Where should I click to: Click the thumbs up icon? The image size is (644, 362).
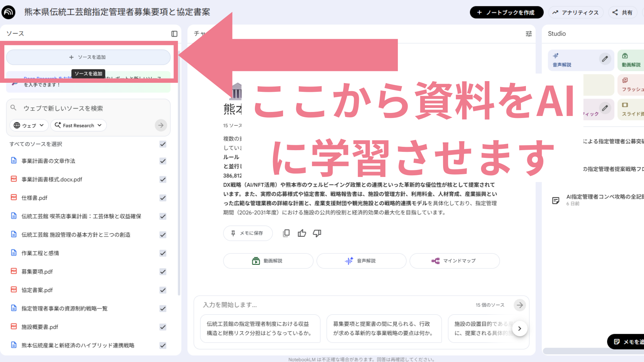pos(302,233)
